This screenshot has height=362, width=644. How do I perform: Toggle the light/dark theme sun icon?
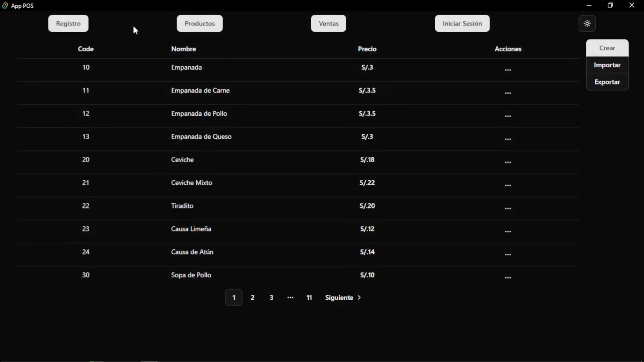587,23
